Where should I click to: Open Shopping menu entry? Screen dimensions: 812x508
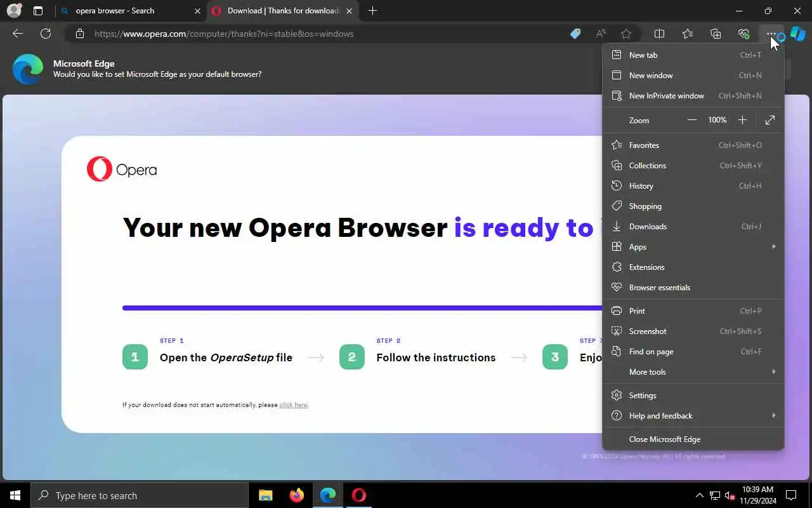[693, 206]
